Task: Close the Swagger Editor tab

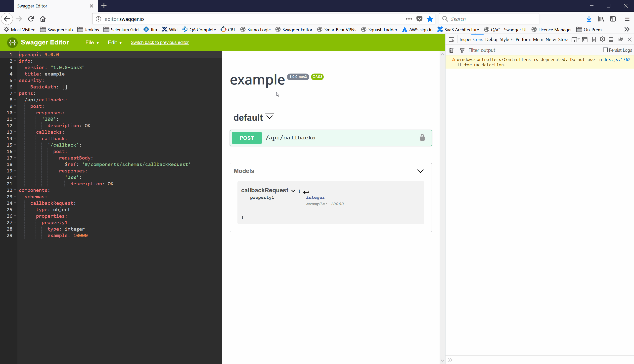Action: pos(91,6)
